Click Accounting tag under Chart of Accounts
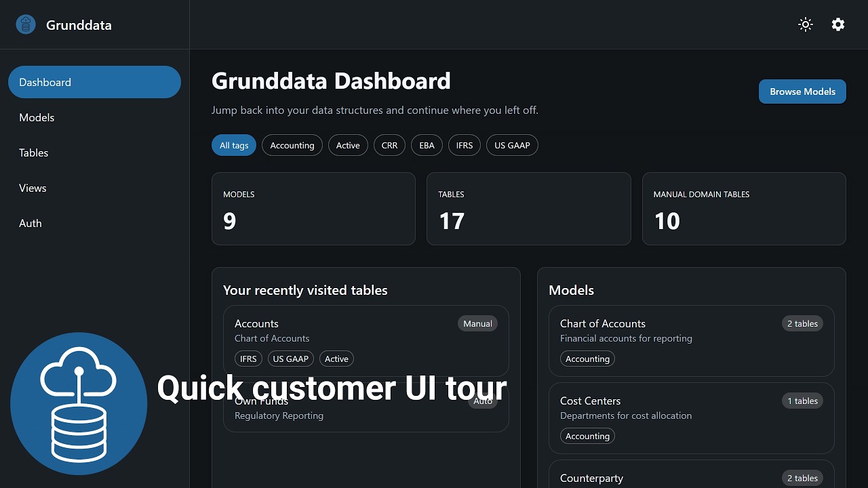 [x=587, y=359]
